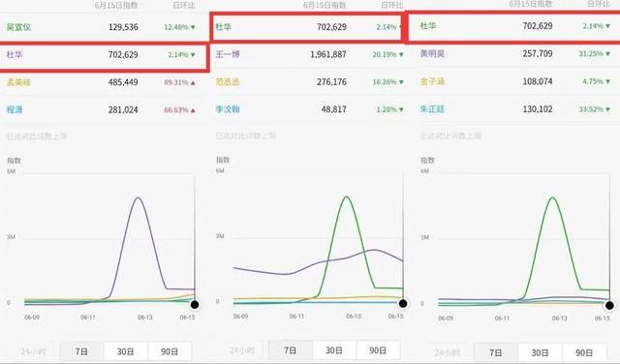Click purple 杜华 peak in the 吴宣仪 chart

coord(138,197)
